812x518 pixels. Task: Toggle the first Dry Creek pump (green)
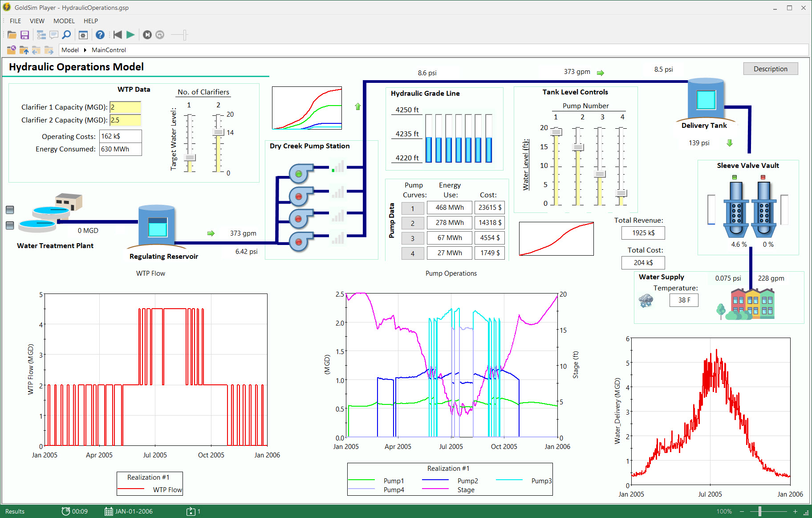coord(299,174)
